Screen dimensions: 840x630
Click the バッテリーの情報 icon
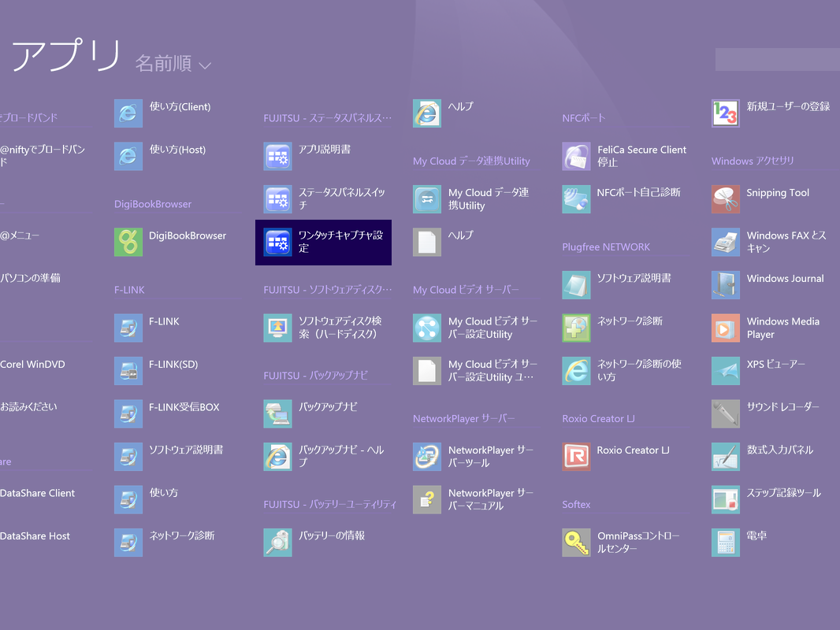[277, 543]
